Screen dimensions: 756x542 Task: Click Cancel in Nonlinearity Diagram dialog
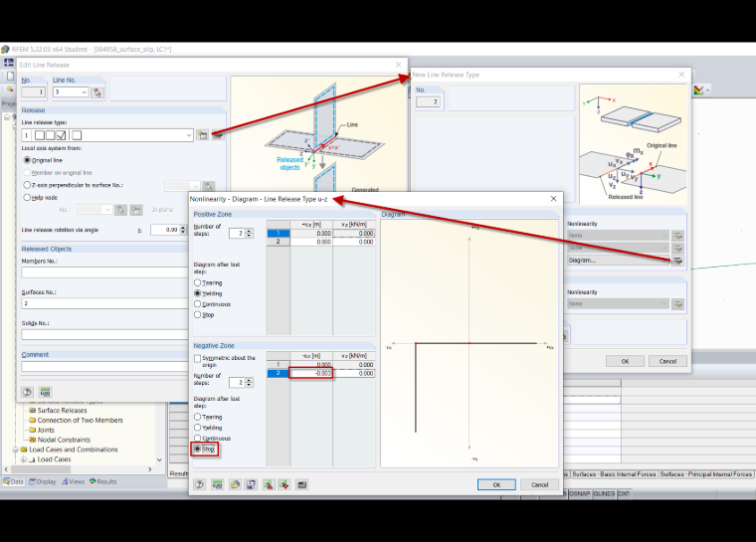pos(539,484)
